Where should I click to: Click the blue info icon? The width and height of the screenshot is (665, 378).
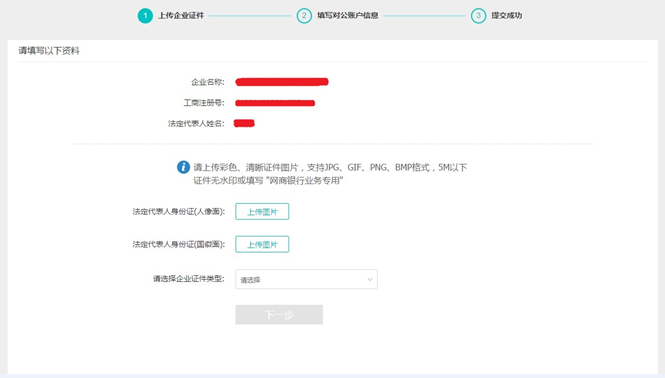pyautogui.click(x=183, y=167)
